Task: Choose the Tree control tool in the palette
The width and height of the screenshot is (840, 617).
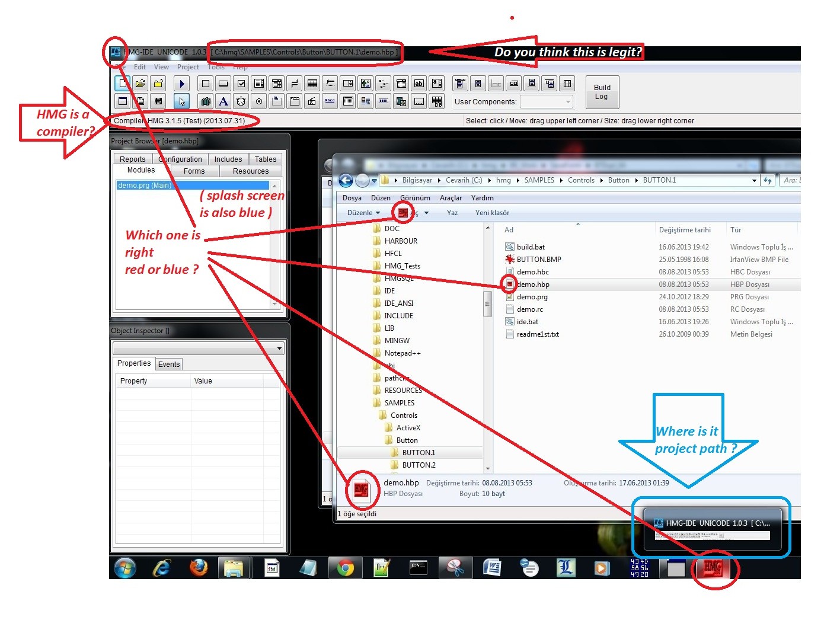Action: click(384, 84)
